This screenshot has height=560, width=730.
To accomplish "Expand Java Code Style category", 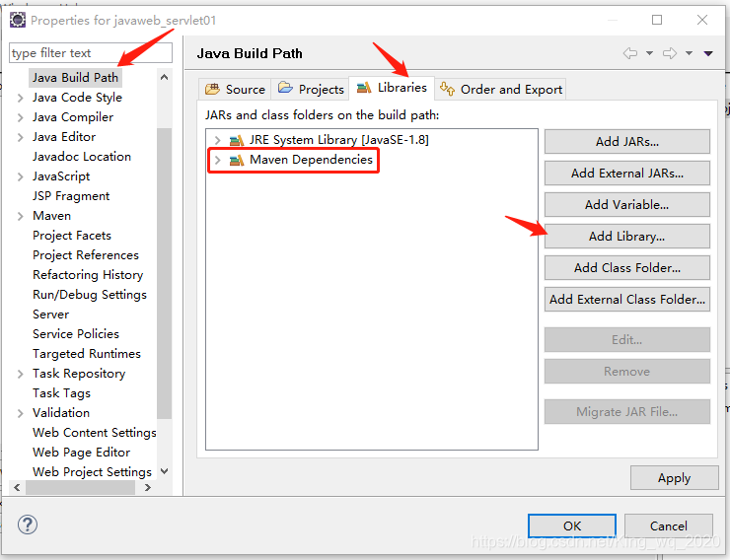I will tap(20, 98).
